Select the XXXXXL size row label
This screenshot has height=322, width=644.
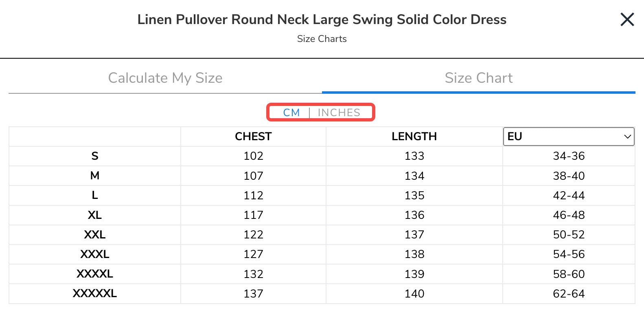tap(95, 293)
